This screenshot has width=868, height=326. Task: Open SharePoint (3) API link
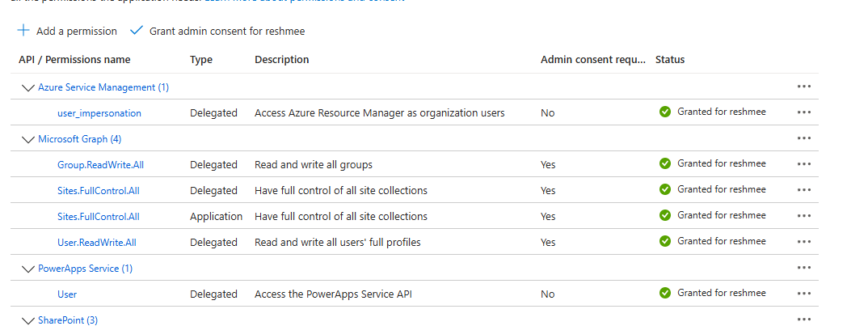[68, 320]
